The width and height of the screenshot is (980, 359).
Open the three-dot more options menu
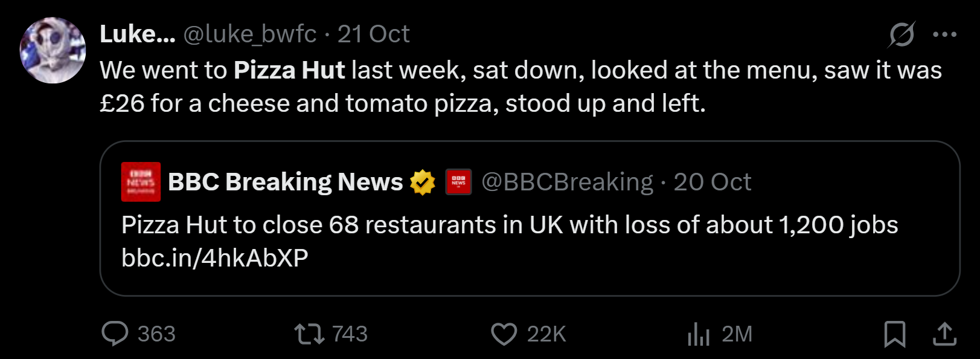click(x=944, y=34)
